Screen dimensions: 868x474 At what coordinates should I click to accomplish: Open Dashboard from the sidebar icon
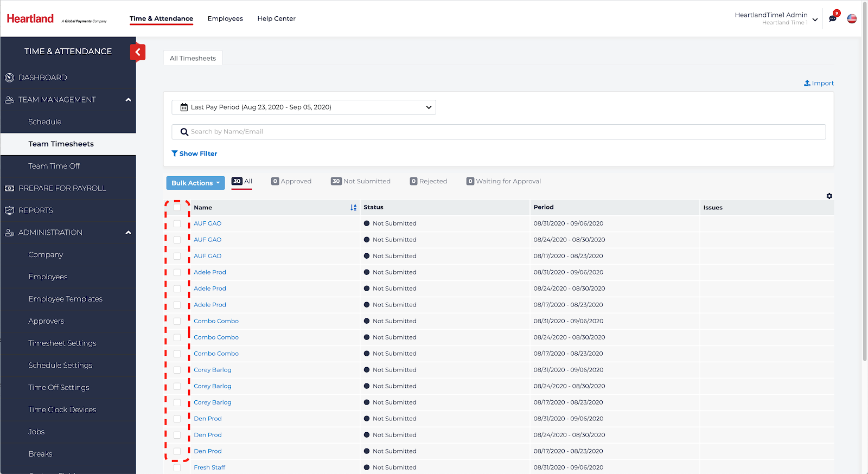[9, 78]
